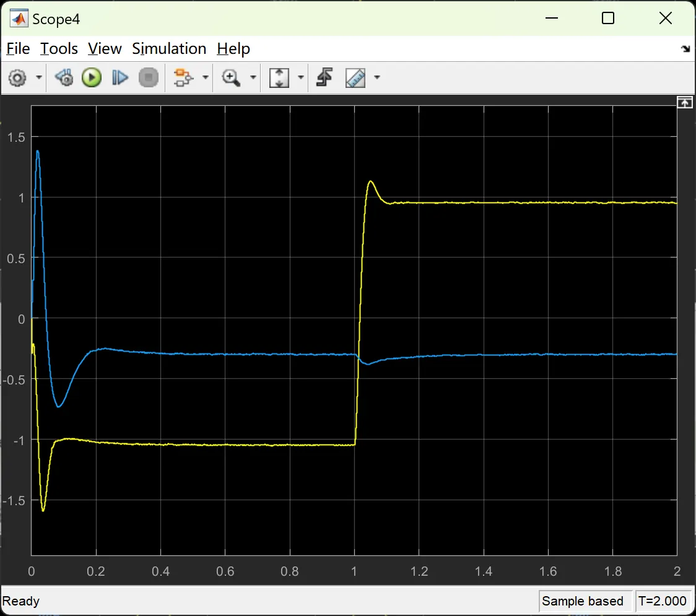696x616 pixels.
Task: Click the x-axis tick label 1.2
Action: (x=419, y=571)
